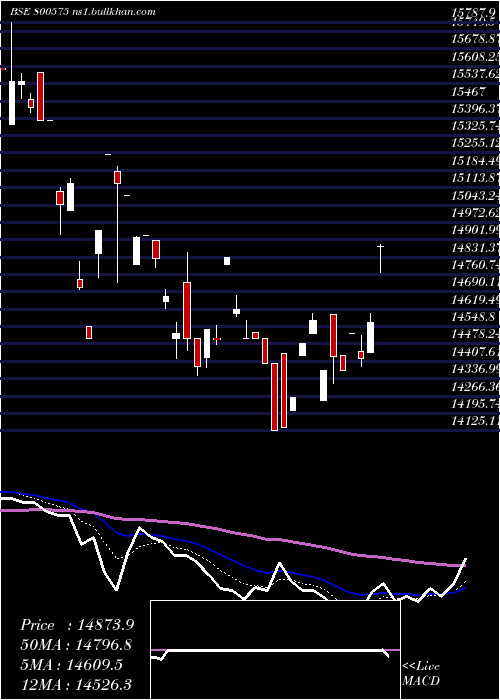500x700 pixels.
Task: Select the 14760.74 price axis label
Action: tap(475, 265)
